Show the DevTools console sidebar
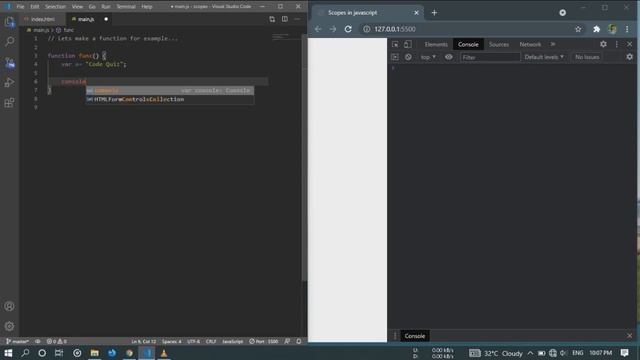 coord(395,57)
